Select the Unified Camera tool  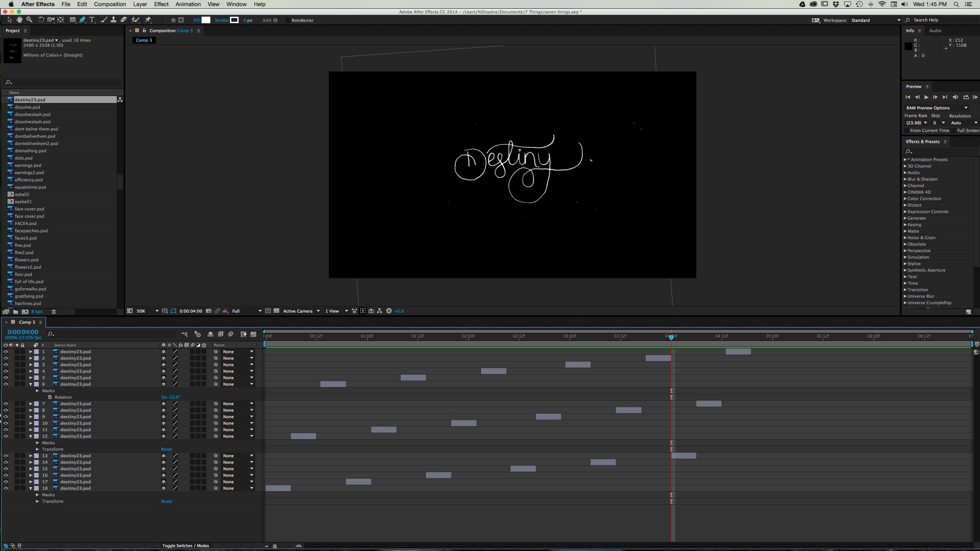[x=51, y=20]
